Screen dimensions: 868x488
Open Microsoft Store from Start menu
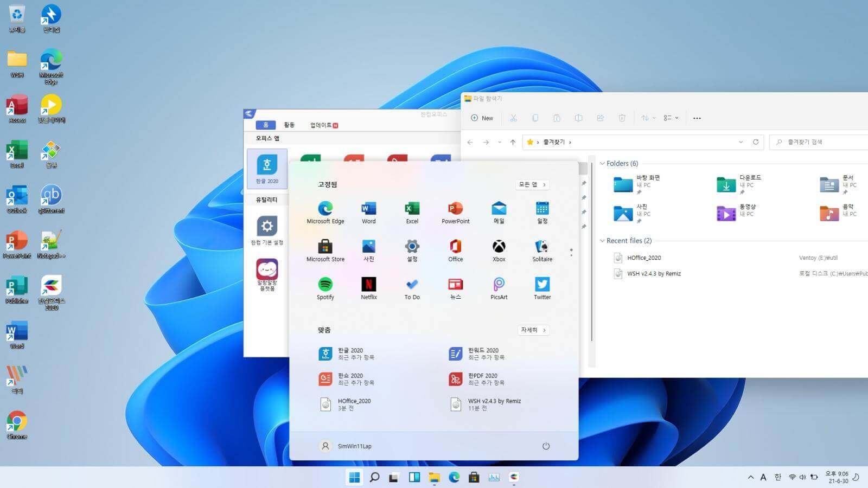point(325,251)
